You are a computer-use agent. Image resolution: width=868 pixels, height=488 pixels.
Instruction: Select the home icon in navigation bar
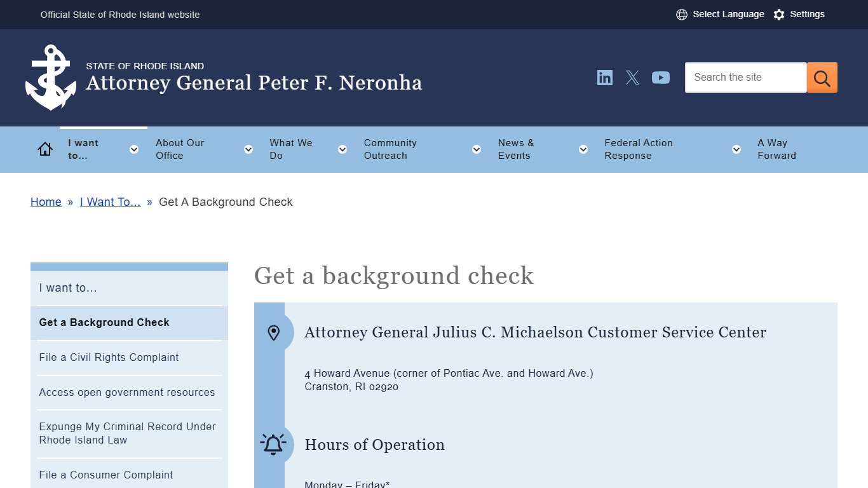click(x=44, y=148)
